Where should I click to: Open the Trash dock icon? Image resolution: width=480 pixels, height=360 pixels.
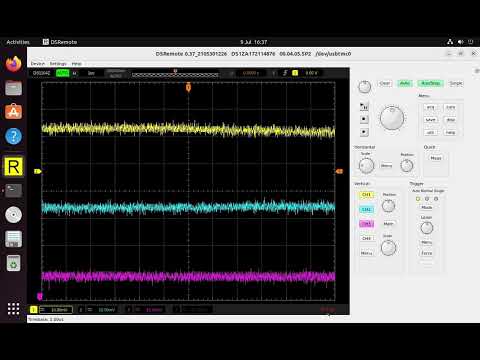[13, 263]
